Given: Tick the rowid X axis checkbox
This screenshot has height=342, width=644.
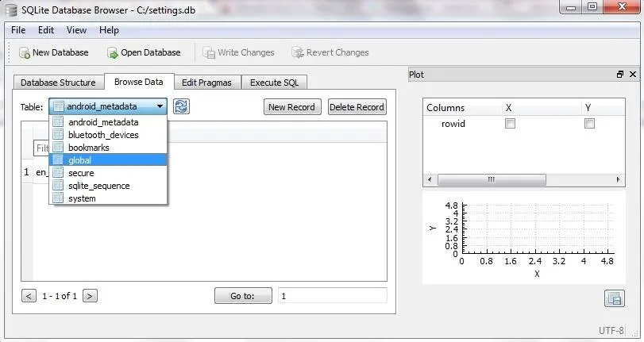Looking at the screenshot, I should 510,123.
